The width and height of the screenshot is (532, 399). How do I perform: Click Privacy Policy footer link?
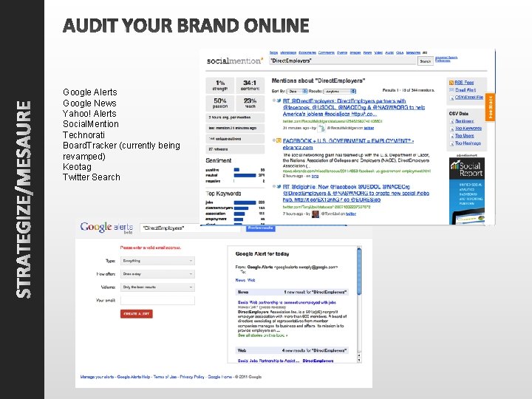click(192, 377)
